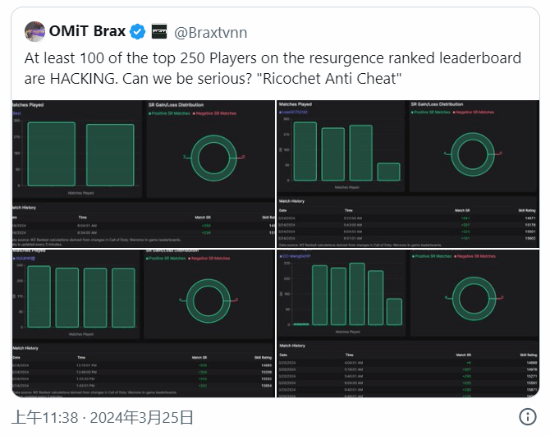
Task: Click the green donut chart in bottom-left image
Action: tap(208, 301)
